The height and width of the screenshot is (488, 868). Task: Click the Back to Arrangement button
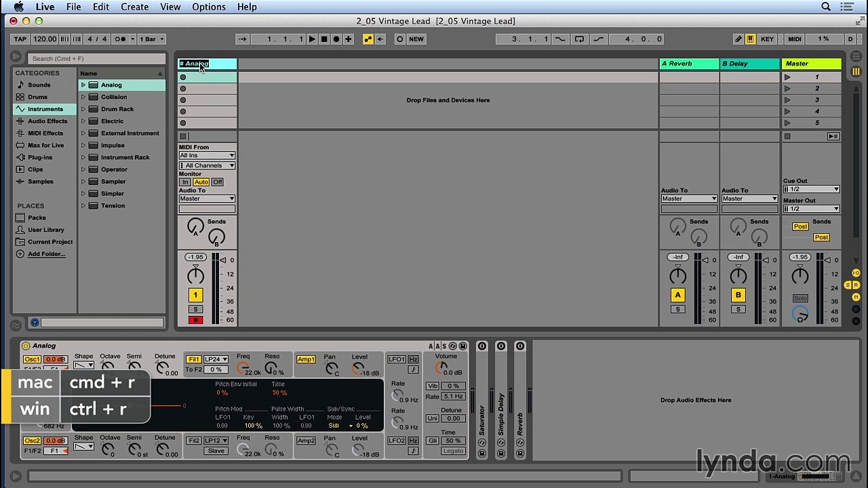click(833, 136)
